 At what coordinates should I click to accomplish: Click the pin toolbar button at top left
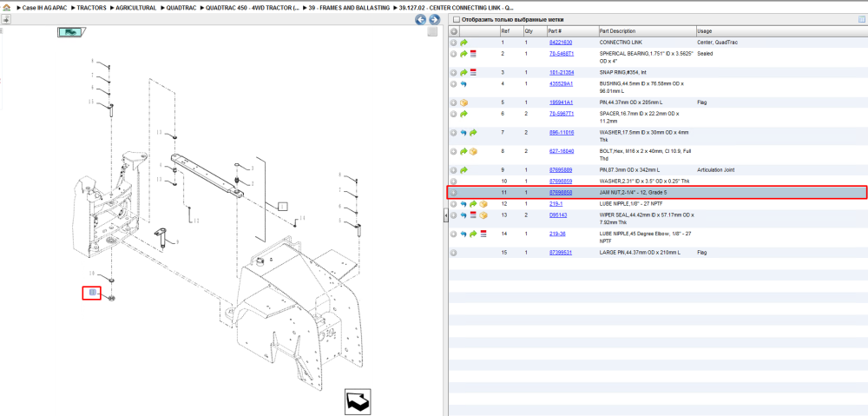[x=5, y=19]
